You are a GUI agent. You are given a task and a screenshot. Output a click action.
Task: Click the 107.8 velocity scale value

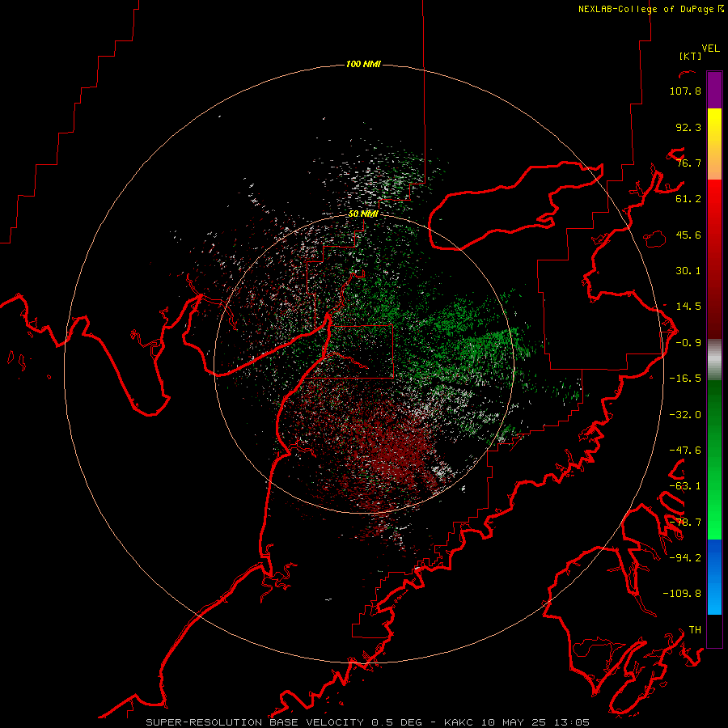pos(685,91)
